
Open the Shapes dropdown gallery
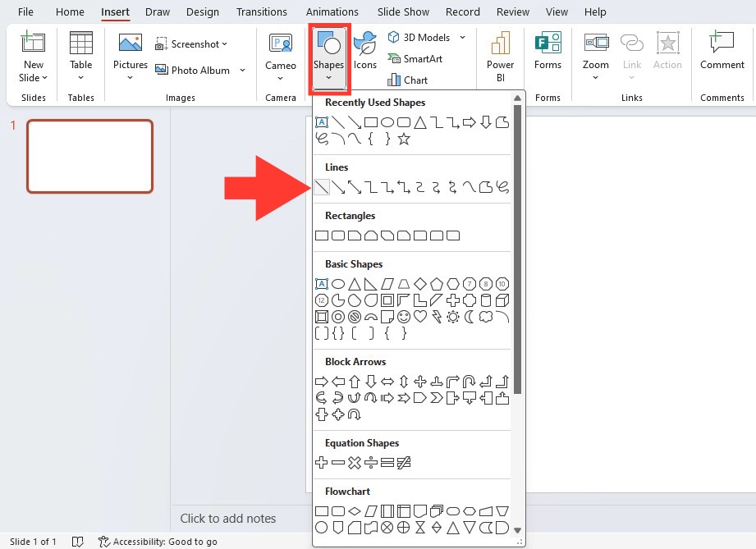(x=329, y=57)
